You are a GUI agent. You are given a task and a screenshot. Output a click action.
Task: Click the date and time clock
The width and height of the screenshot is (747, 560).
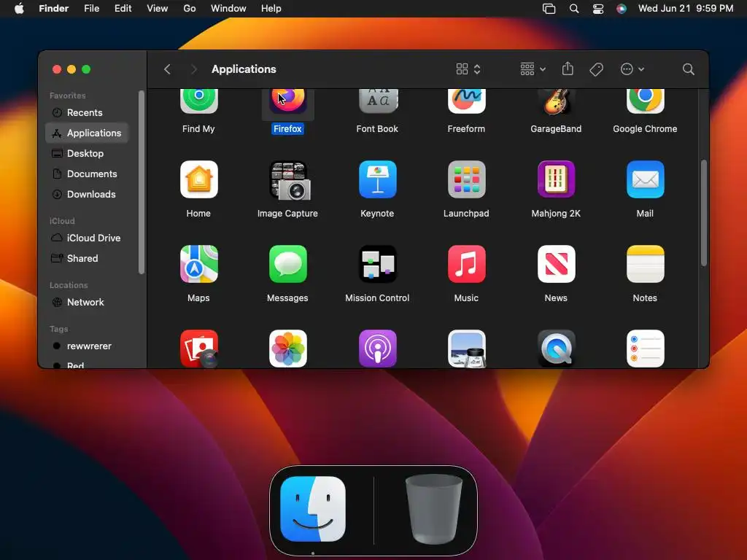(686, 9)
